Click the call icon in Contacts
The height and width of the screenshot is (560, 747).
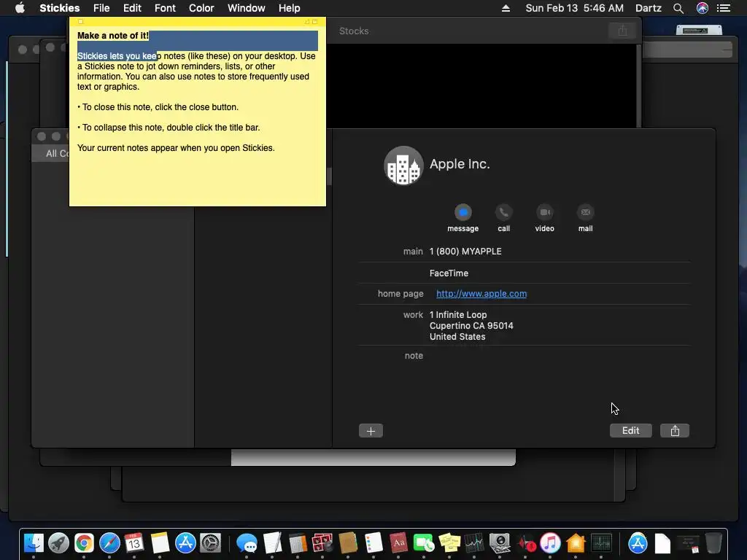pyautogui.click(x=503, y=212)
